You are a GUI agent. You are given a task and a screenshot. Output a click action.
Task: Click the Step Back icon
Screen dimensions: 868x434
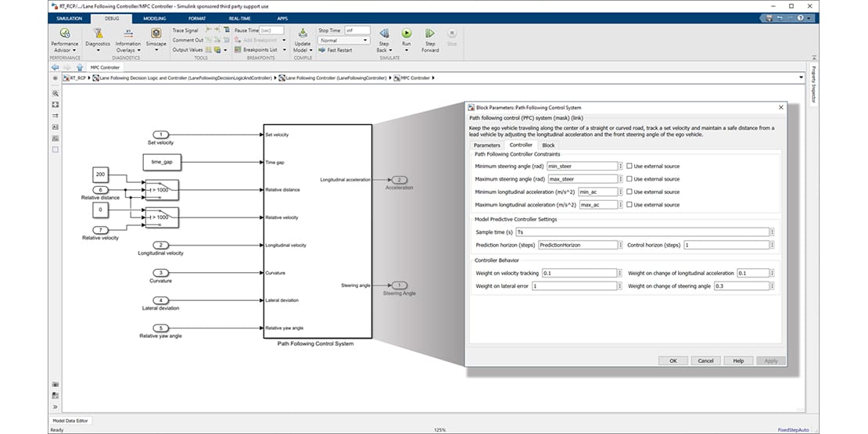tap(384, 34)
